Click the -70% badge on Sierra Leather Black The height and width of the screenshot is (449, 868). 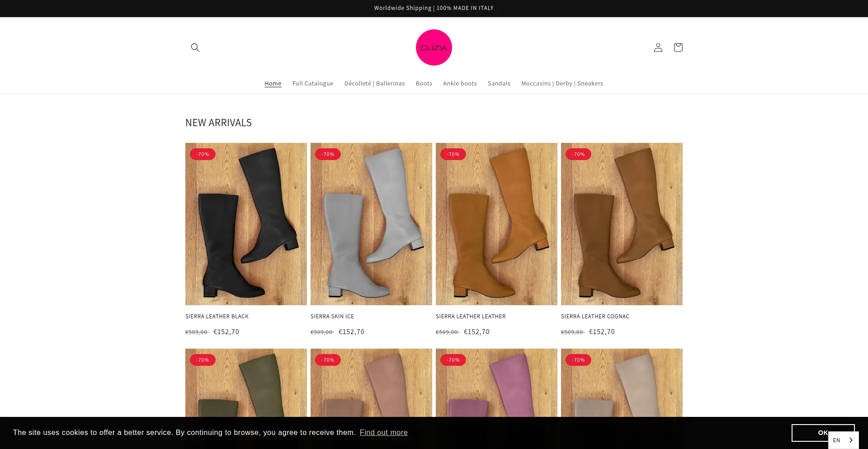click(203, 154)
